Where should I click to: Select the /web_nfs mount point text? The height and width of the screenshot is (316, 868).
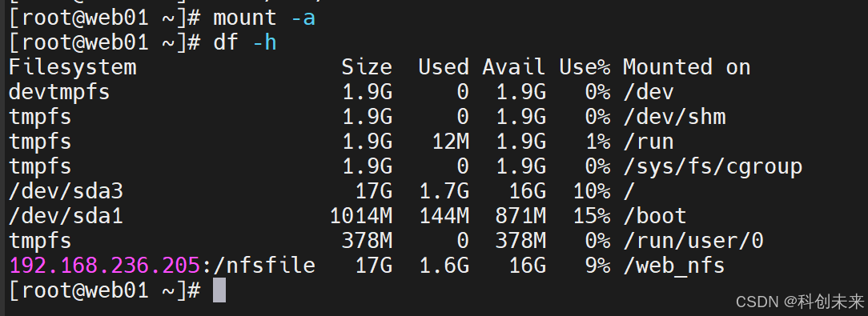coord(674,266)
